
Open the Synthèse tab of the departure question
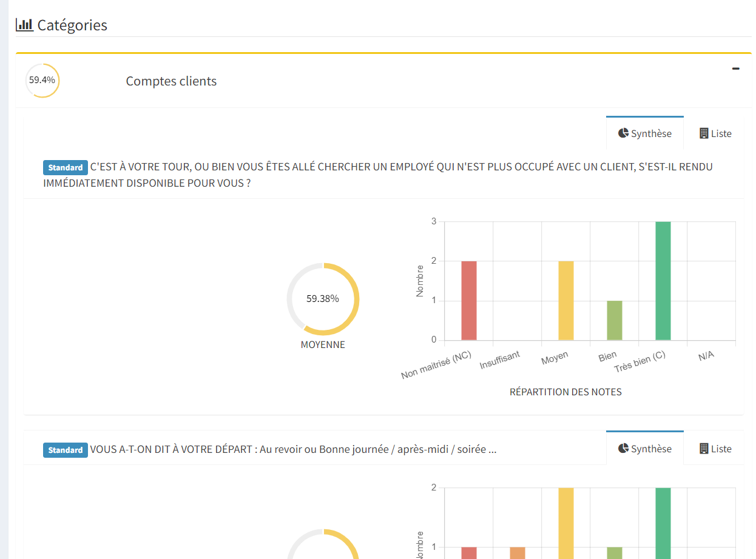(644, 449)
